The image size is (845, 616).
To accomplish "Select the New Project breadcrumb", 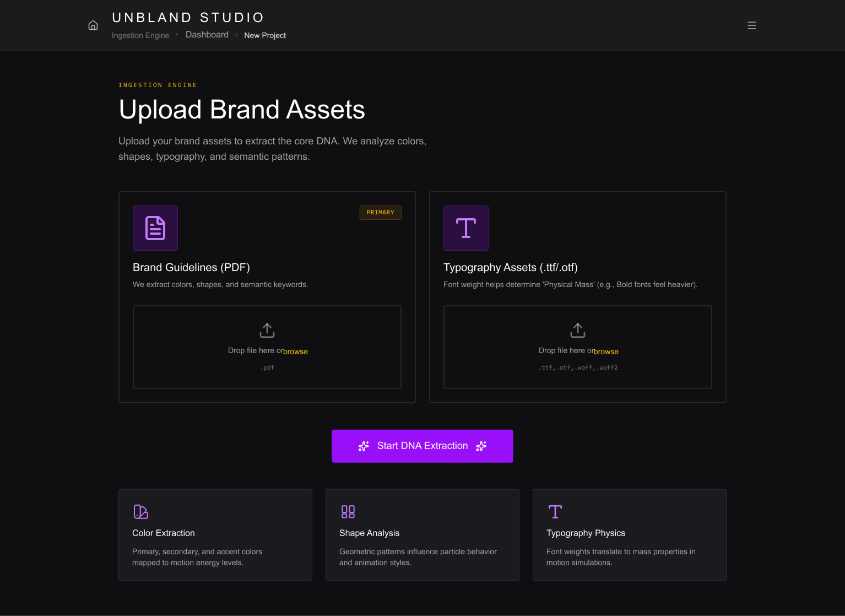I will [265, 35].
